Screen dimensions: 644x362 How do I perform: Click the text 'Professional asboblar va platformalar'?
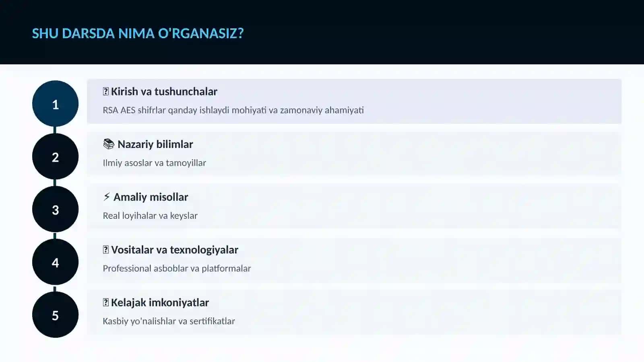[177, 268]
